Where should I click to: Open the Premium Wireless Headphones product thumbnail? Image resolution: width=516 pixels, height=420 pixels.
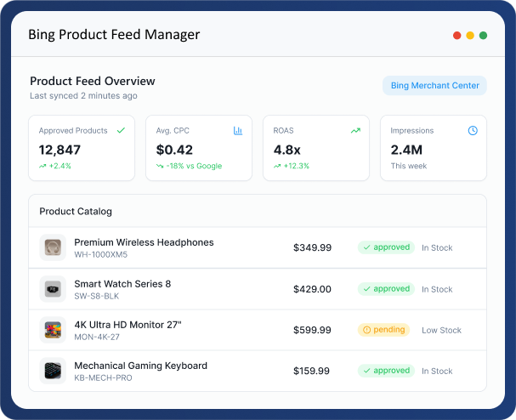pos(53,248)
